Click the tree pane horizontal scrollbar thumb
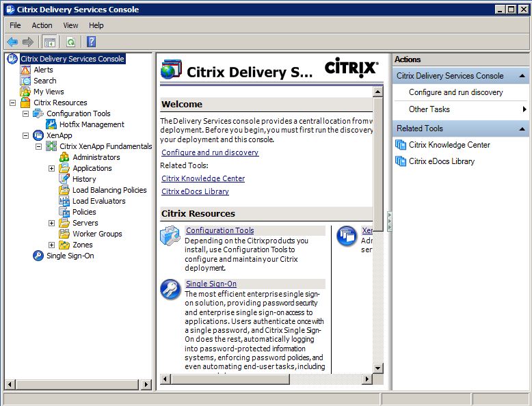This screenshot has width=532, height=406. pyautogui.click(x=77, y=384)
